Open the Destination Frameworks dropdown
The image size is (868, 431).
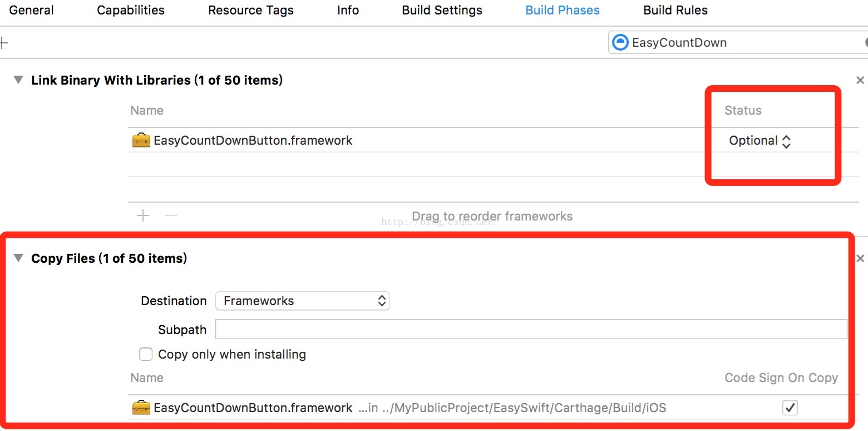tap(303, 301)
